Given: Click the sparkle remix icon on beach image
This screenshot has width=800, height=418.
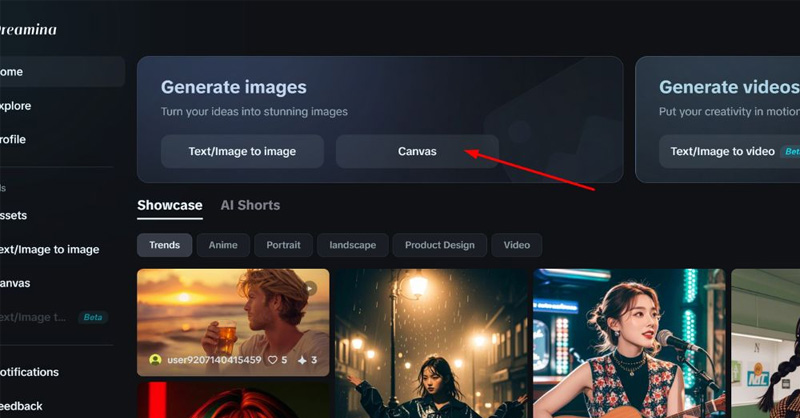Looking at the screenshot, I should 301,360.
